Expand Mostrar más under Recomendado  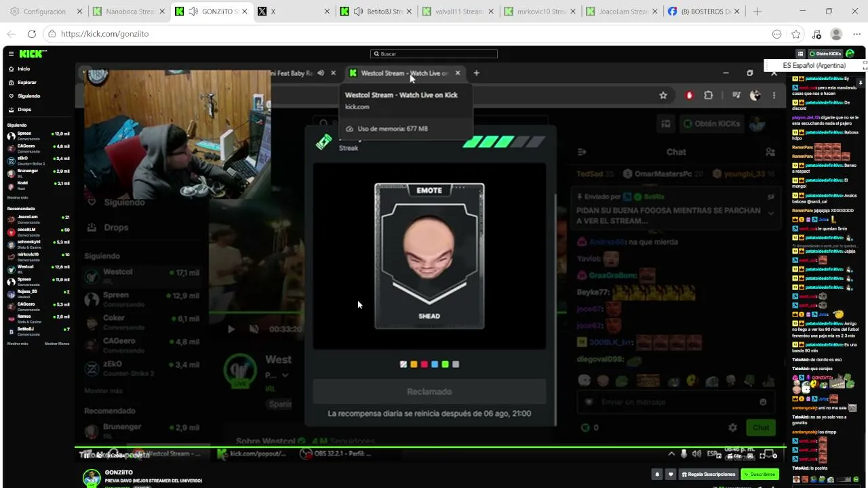click(18, 344)
